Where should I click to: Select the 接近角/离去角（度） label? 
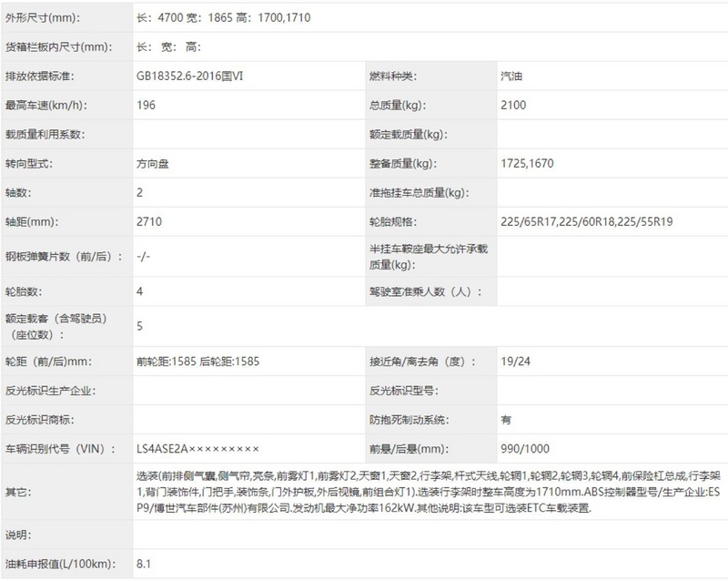point(422,362)
